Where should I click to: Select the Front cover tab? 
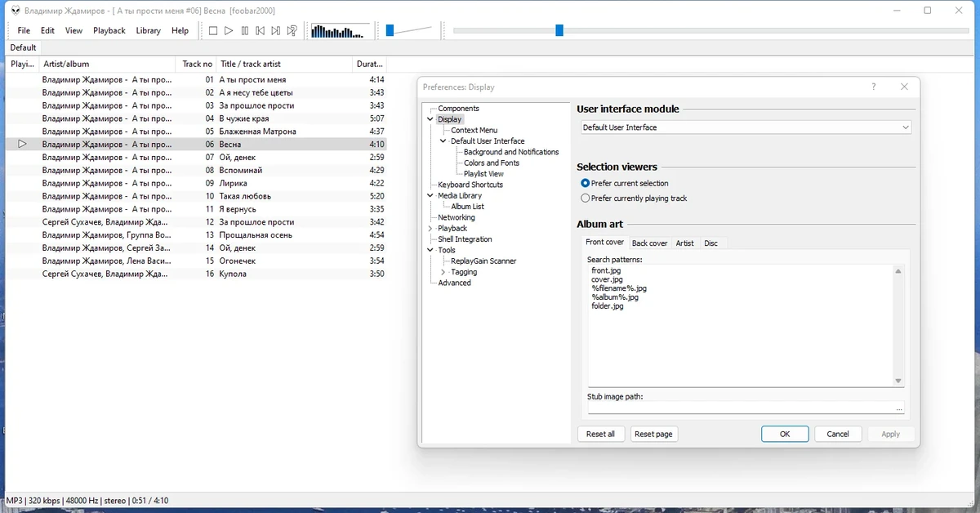(x=604, y=243)
